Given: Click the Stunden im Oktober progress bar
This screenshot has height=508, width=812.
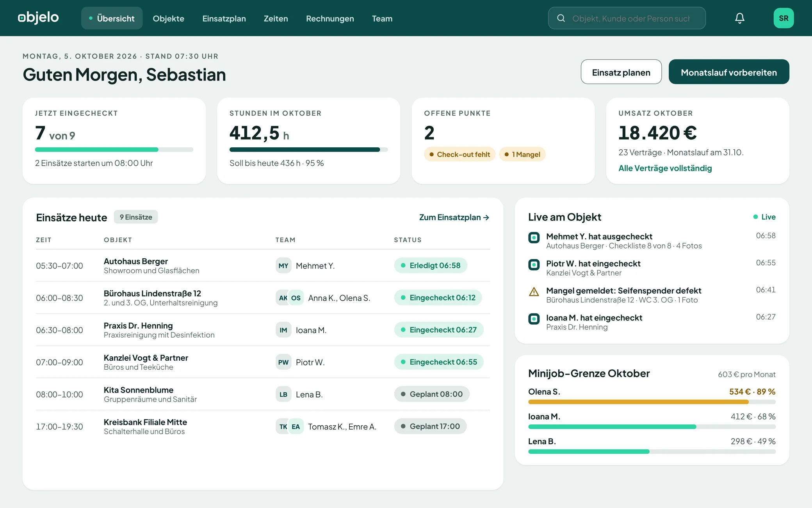Looking at the screenshot, I should click(x=308, y=150).
